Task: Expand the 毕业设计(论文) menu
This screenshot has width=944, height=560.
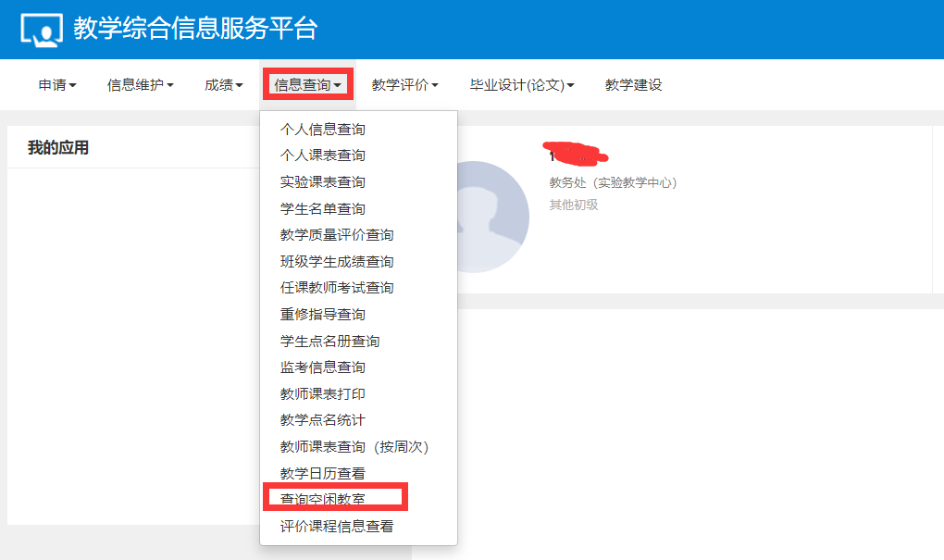Action: pyautogui.click(x=522, y=85)
